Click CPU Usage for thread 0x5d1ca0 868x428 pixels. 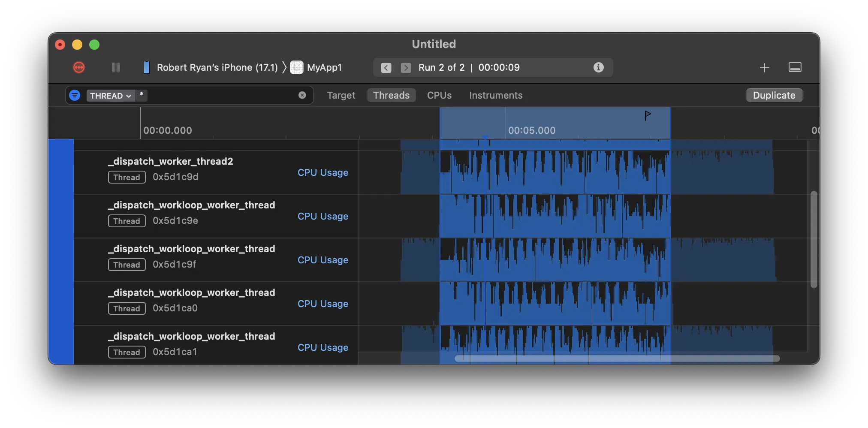coord(323,304)
